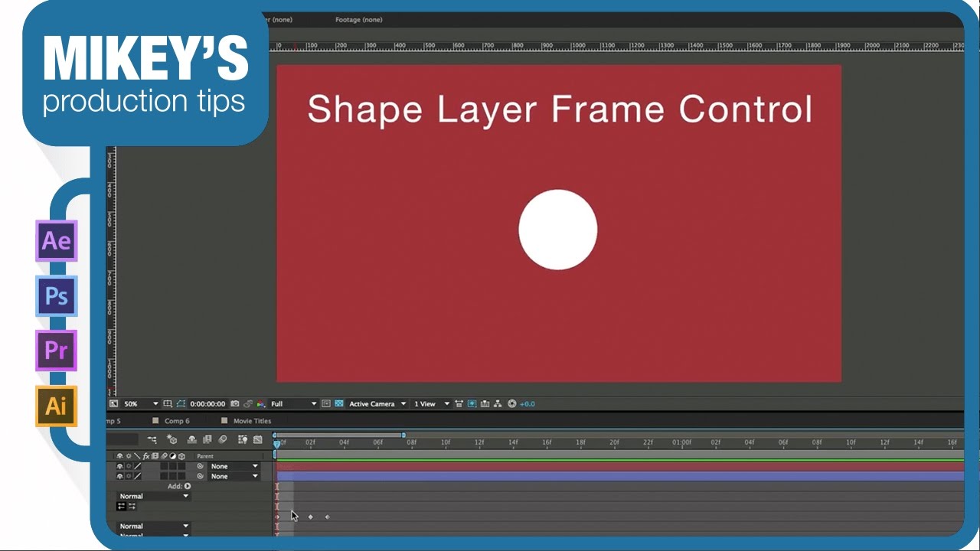The image size is (980, 551).
Task: Click the Reset Exposure icon
Action: (511, 403)
